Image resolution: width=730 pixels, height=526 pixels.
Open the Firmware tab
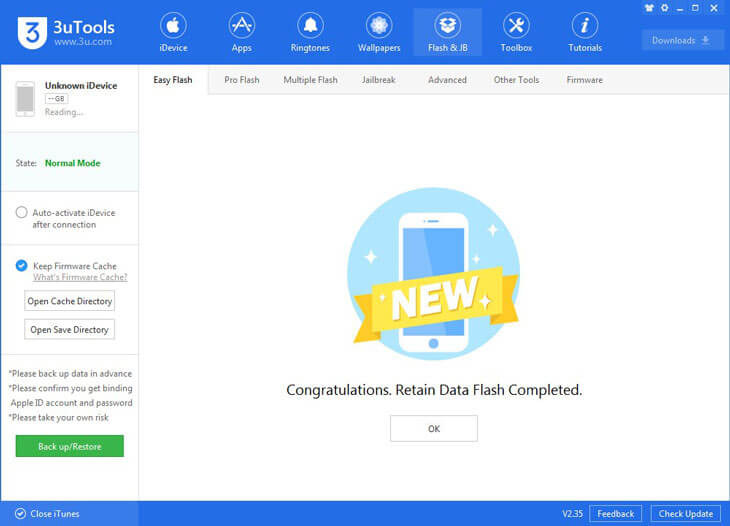pyautogui.click(x=584, y=80)
